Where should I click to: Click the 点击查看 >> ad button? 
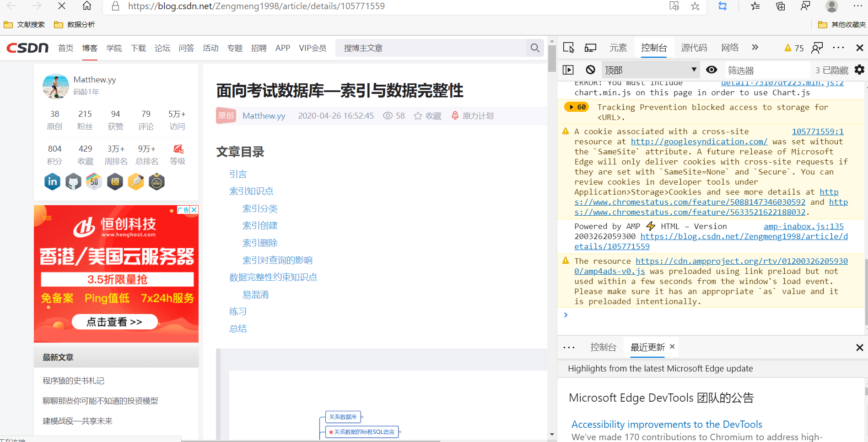coord(115,322)
